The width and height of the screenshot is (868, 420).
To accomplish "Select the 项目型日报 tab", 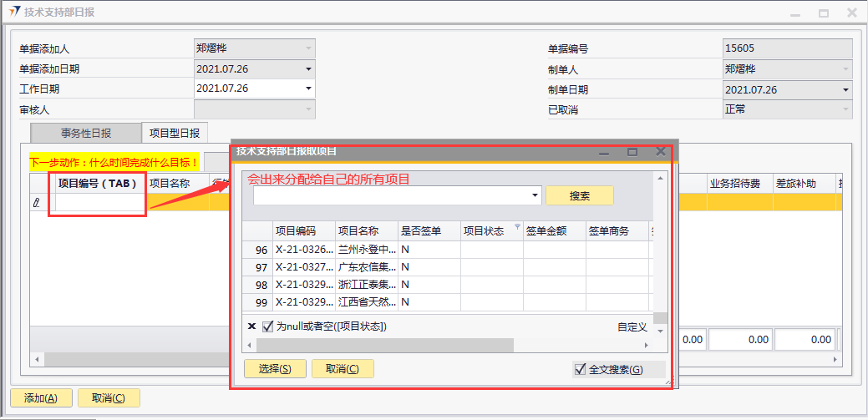I will [x=174, y=133].
